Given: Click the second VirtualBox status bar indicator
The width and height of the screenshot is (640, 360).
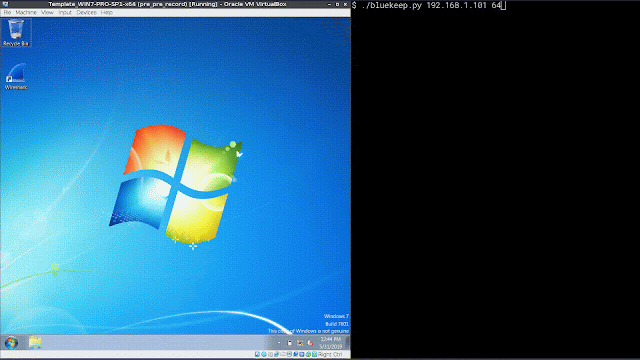Looking at the screenshot, I should coord(264,354).
